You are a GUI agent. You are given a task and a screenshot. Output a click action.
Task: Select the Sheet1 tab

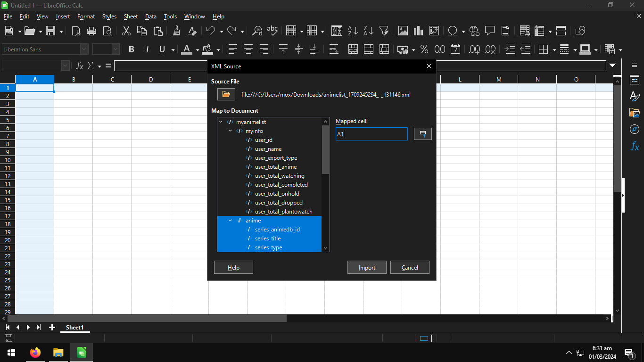[75, 327]
